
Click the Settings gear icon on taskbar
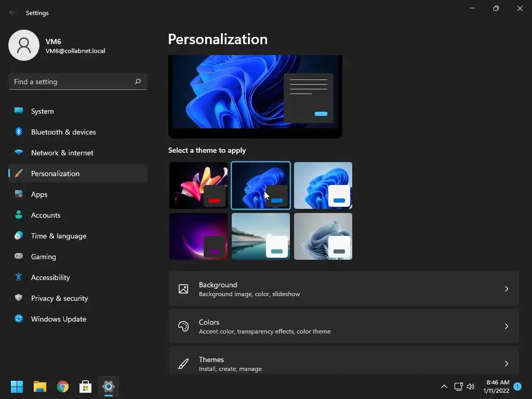coord(109,387)
